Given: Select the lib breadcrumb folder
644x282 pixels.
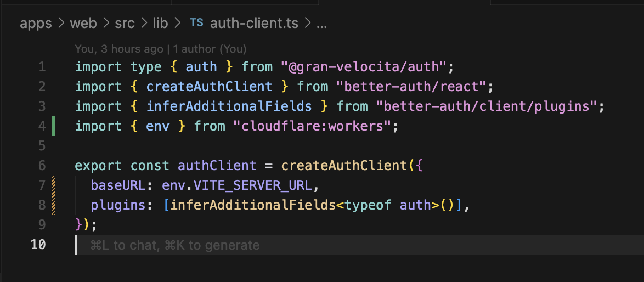Looking at the screenshot, I should pyautogui.click(x=160, y=24).
